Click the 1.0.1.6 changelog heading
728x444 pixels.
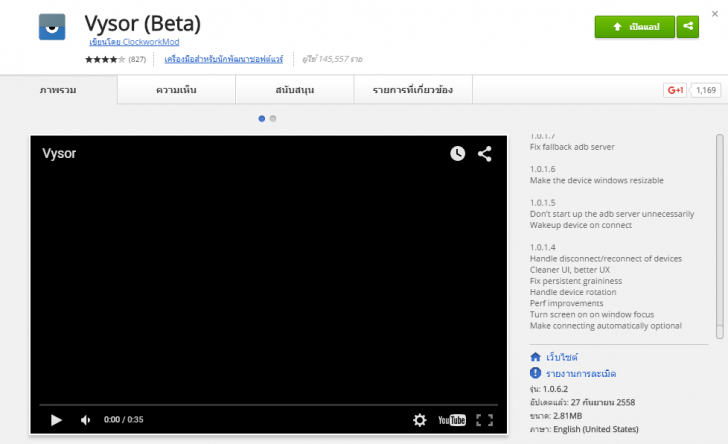(543, 169)
